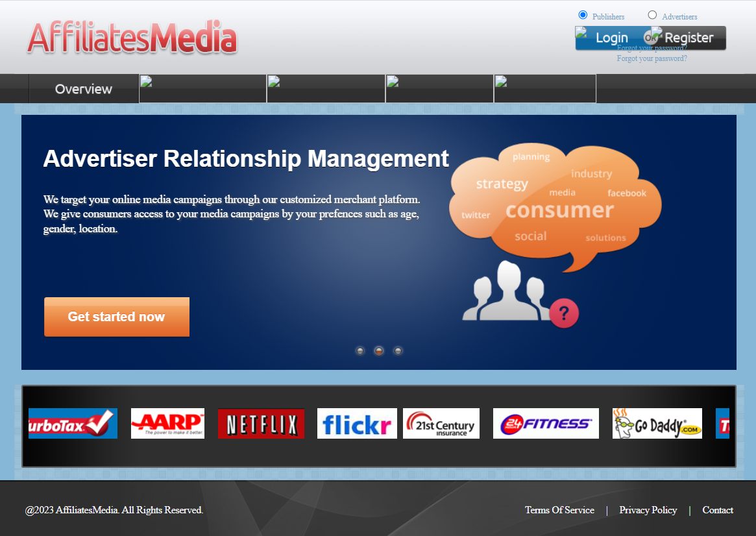The height and width of the screenshot is (536, 756).
Task: Click the flickr brand logo
Action: [357, 423]
